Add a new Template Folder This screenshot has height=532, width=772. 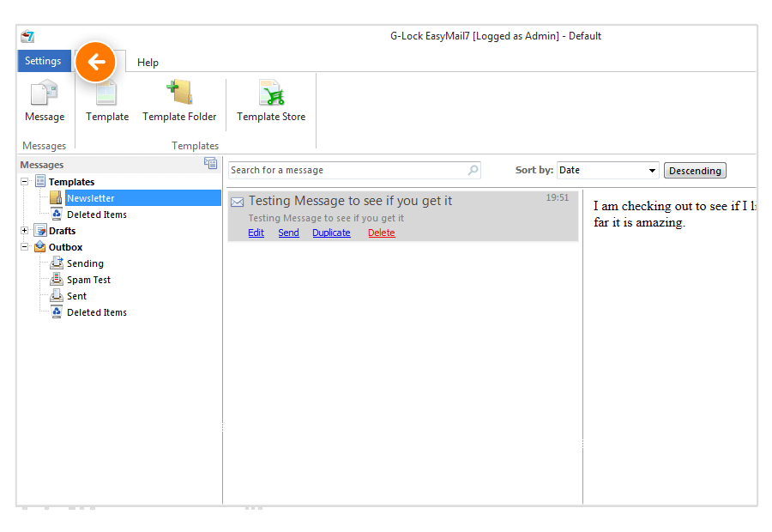coord(180,101)
